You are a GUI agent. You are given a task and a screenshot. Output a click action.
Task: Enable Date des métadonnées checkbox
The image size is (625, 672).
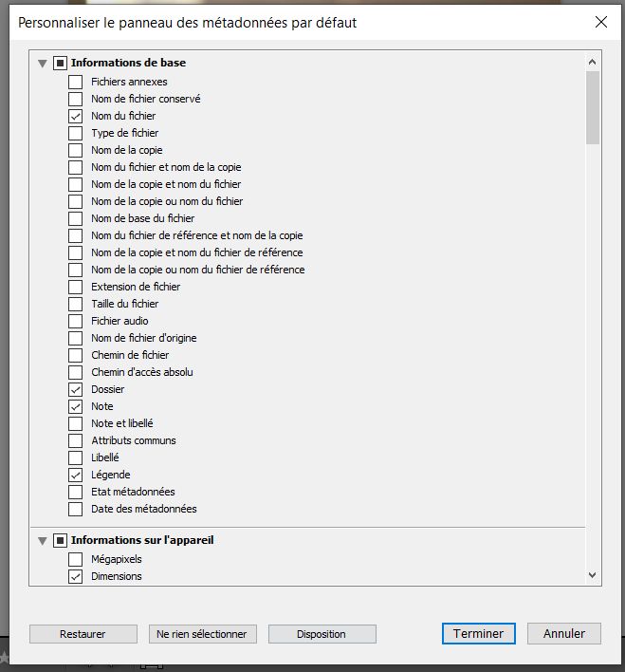[75, 509]
